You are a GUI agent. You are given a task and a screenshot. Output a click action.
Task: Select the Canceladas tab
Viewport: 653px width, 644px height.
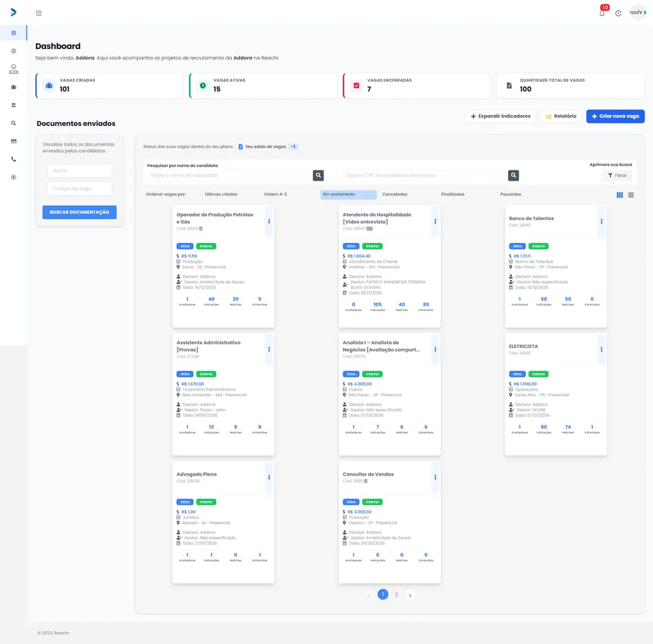[x=395, y=194]
